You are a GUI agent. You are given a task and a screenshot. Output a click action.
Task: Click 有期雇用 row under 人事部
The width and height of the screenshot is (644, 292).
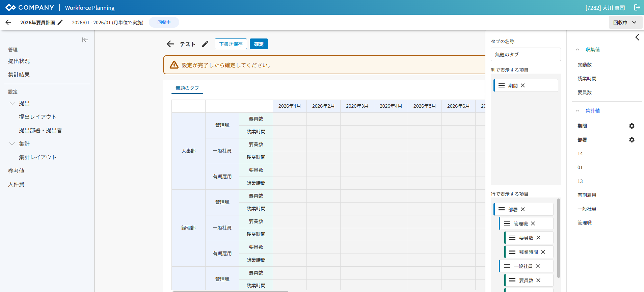(222, 177)
